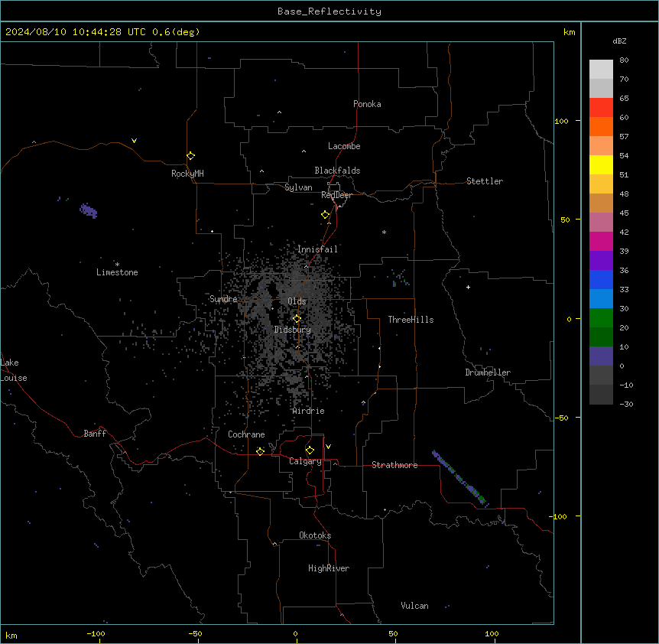Click the Lacombe city label
The image size is (659, 644).
coord(344,146)
